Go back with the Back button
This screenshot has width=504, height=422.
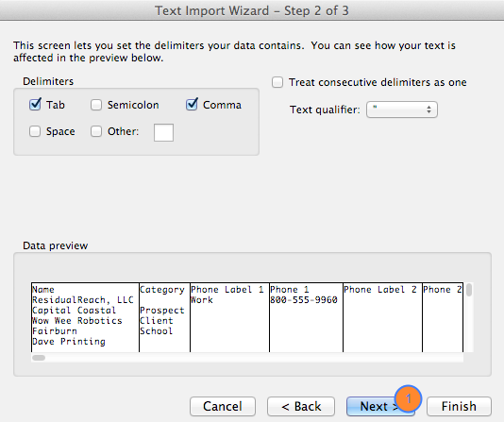[301, 406]
